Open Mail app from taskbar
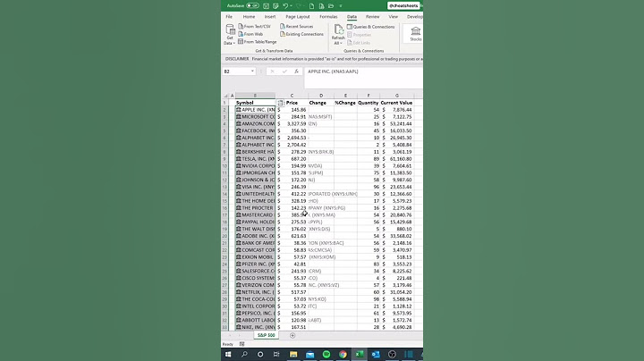The height and width of the screenshot is (361, 644). 309,354
